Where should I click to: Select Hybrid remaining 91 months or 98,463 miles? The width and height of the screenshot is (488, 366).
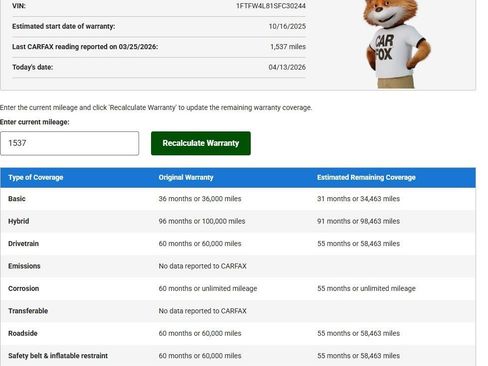tap(358, 221)
